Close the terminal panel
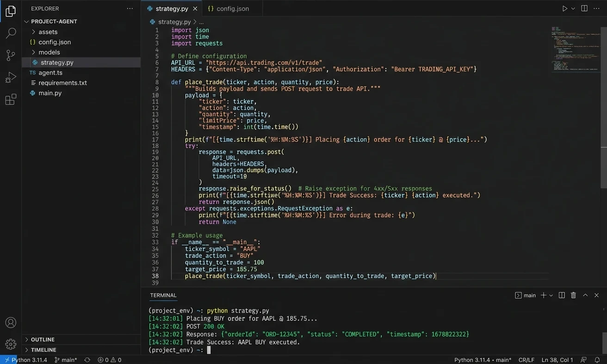Image resolution: width=607 pixels, height=364 pixels. tap(597, 295)
